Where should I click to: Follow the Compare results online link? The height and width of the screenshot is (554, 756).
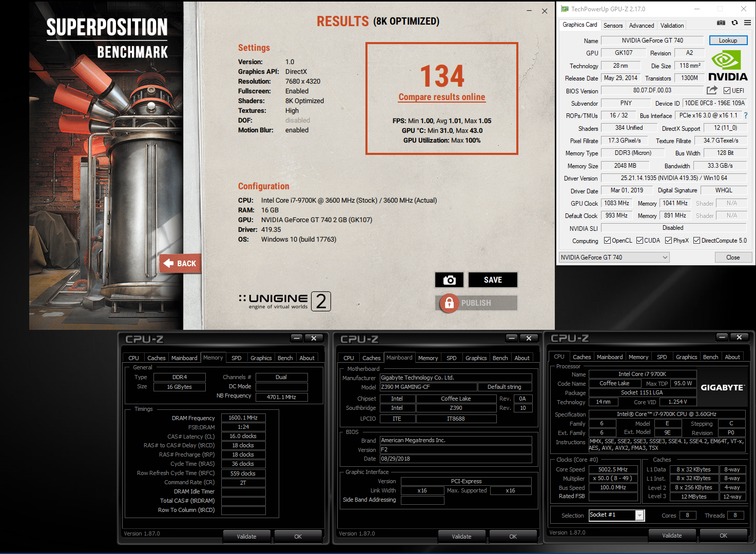click(x=442, y=97)
